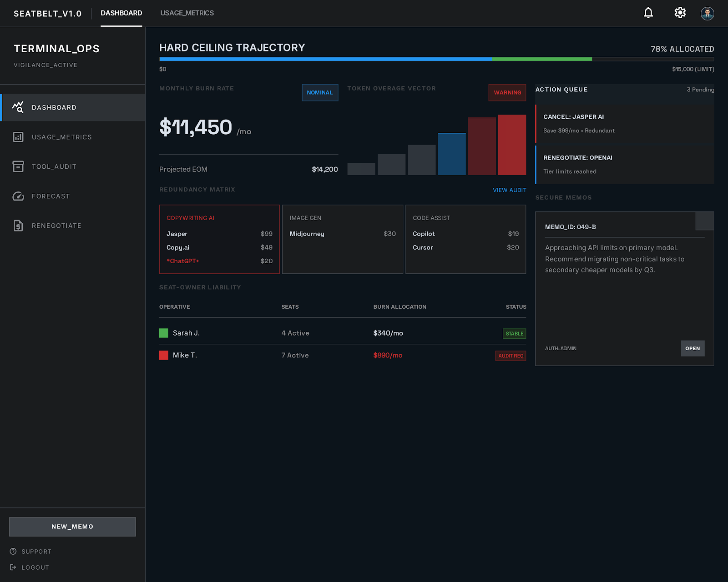The image size is (728, 582).
Task: Switch to the USAGE_METRICS tab
Action: tap(187, 13)
